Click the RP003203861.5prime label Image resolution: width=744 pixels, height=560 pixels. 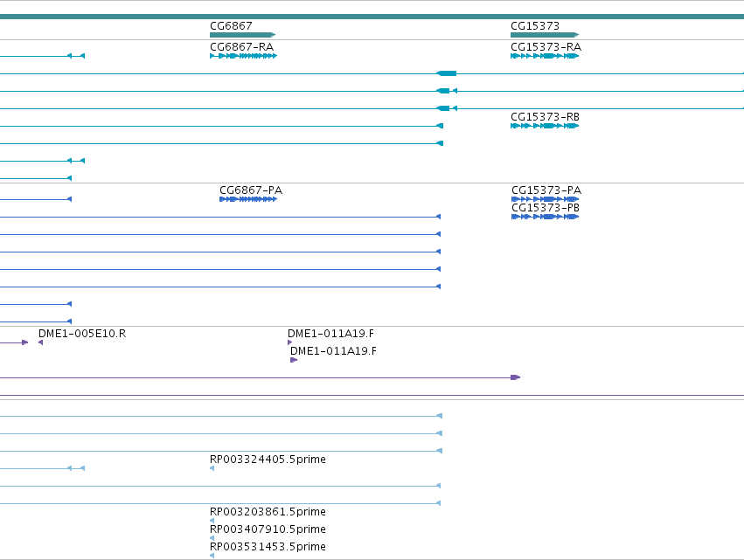pos(268,512)
